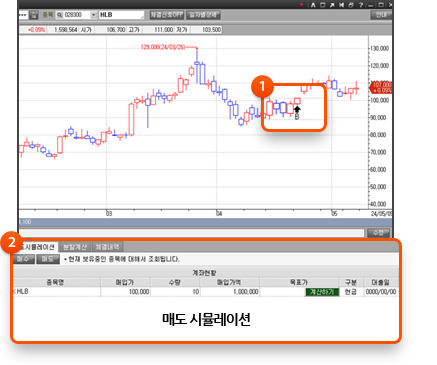Click the pop-out arrow icon in title bar
The height and width of the screenshot is (365, 437).
click(332, 5)
